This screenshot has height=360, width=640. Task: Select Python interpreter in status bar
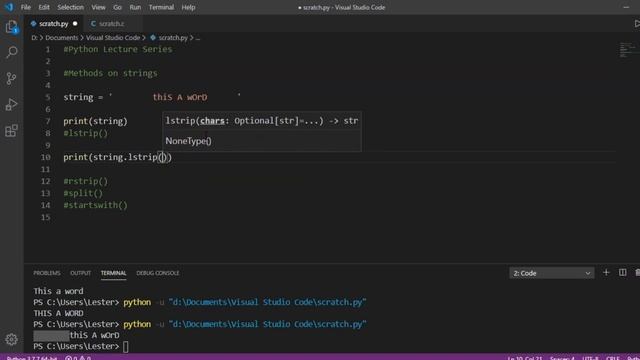32,358
